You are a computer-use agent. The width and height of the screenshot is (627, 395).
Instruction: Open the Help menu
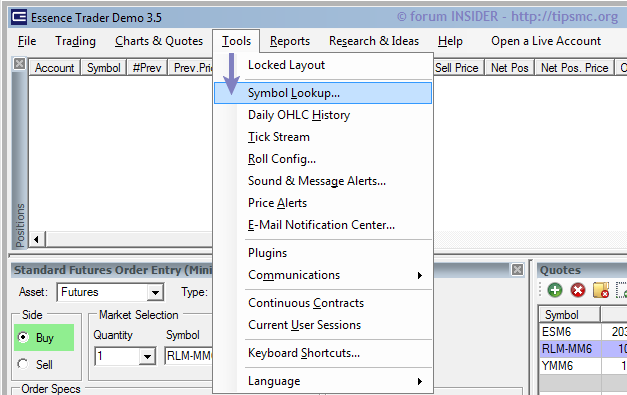pyautogui.click(x=450, y=41)
